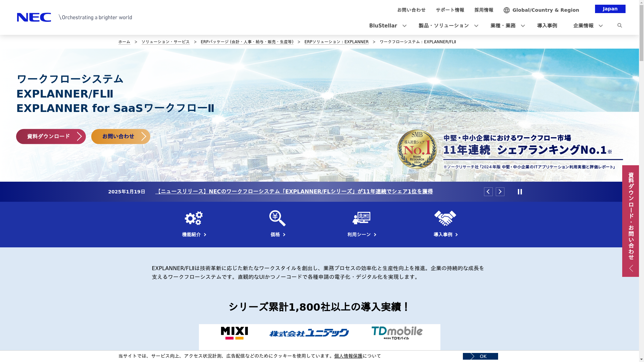Open the 個人情報保護 link in cookie notice
This screenshot has height=362, width=644.
(348, 356)
